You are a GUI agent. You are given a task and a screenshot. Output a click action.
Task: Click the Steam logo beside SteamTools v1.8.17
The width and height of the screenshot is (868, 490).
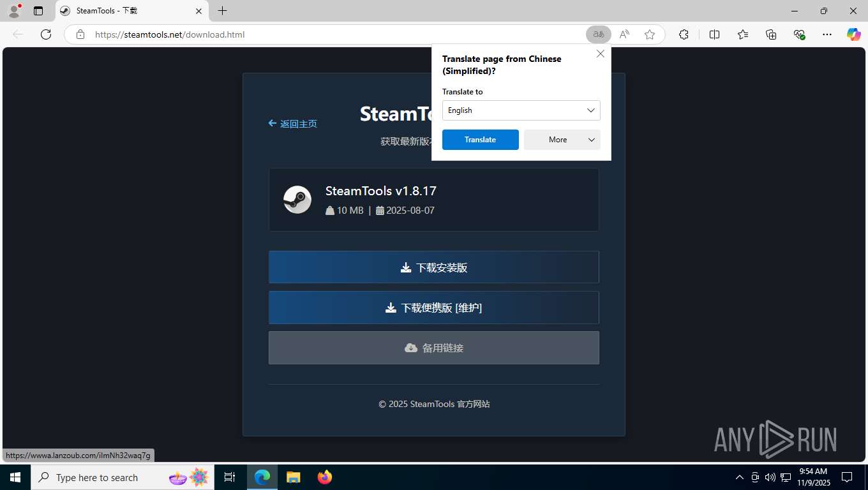(297, 200)
